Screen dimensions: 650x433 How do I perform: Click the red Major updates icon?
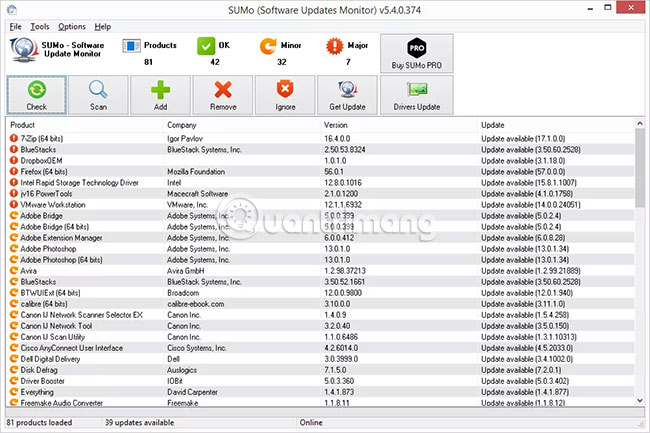point(335,46)
